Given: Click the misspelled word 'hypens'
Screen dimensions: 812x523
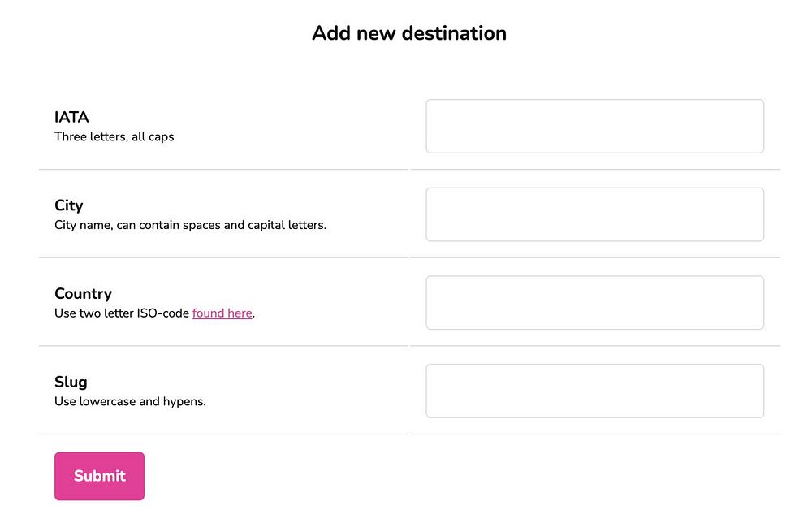Looking at the screenshot, I should coord(184,401).
